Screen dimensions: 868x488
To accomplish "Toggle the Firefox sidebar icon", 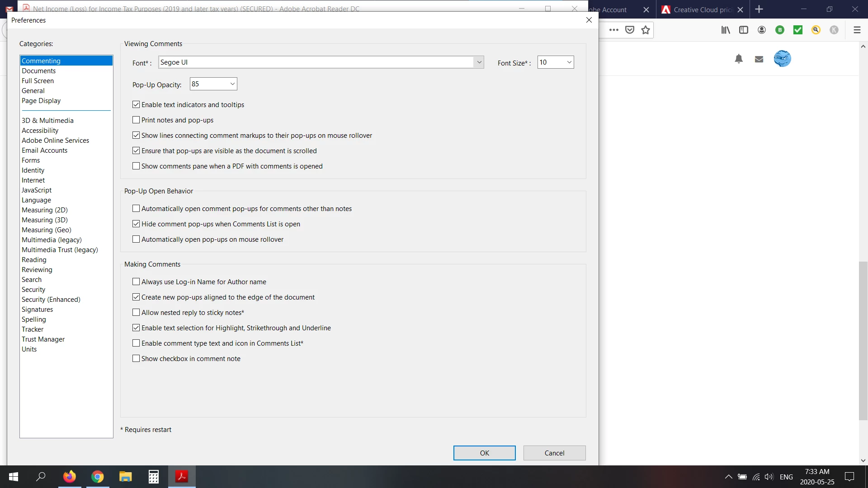I will coord(744,30).
